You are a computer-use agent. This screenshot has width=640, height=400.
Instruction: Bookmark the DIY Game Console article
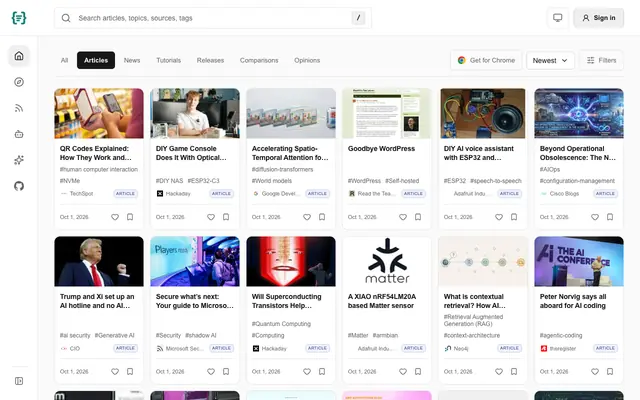pyautogui.click(x=226, y=217)
